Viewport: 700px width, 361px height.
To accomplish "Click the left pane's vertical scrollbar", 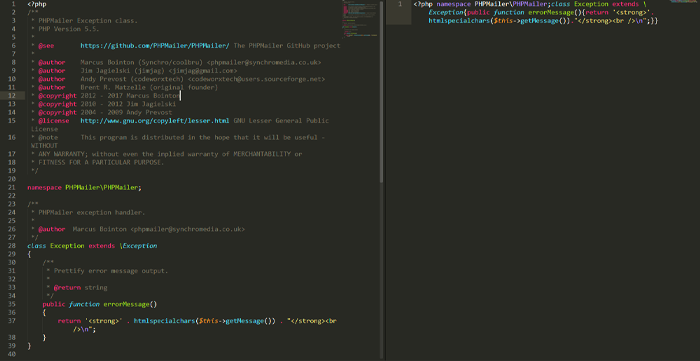I will (x=382, y=91).
